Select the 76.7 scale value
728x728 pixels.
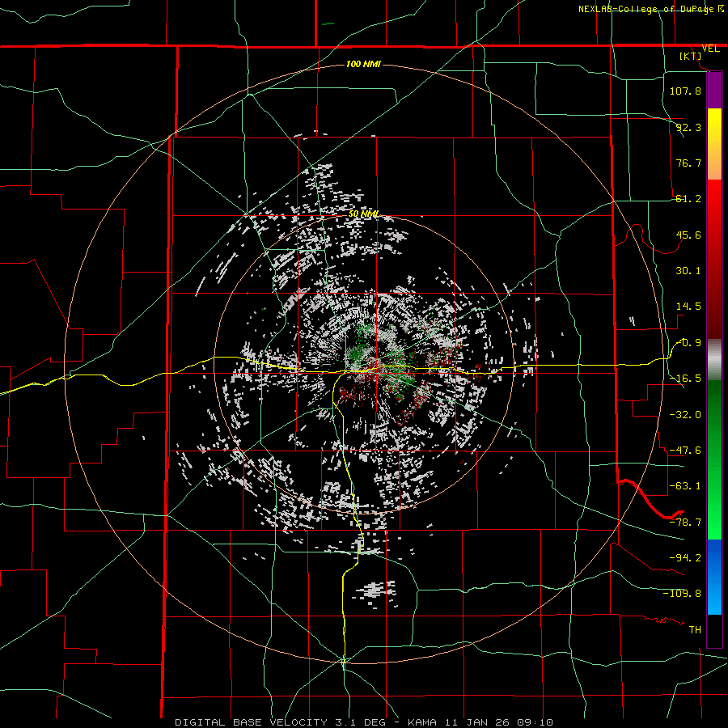coord(688,163)
